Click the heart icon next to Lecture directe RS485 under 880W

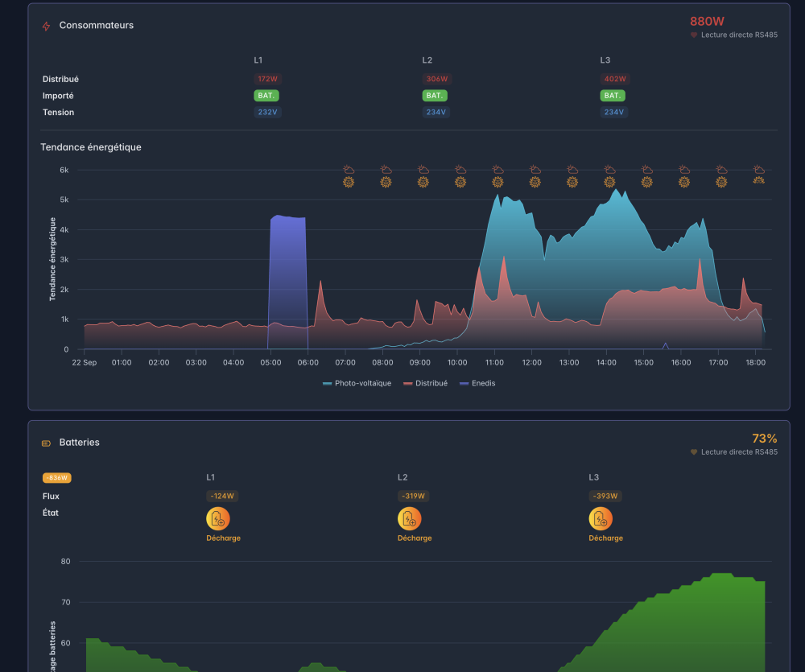pos(694,35)
